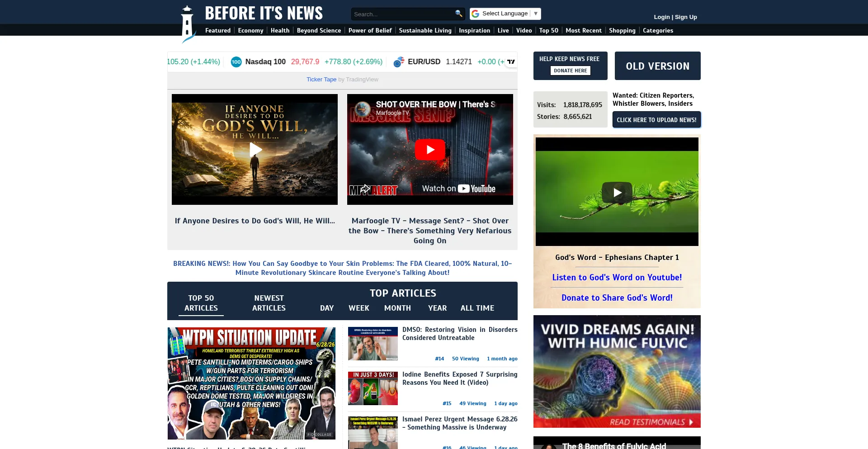Click Listen to God's Word on Youtube link

click(617, 278)
